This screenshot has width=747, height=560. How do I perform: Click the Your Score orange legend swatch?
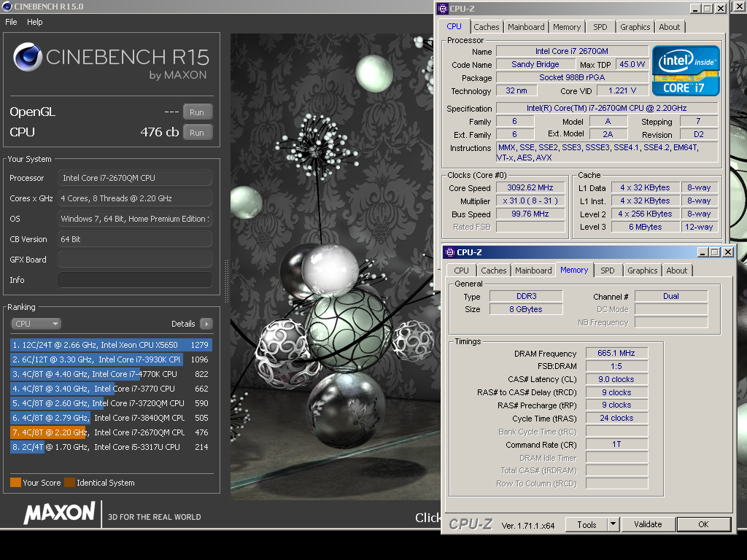(16, 483)
